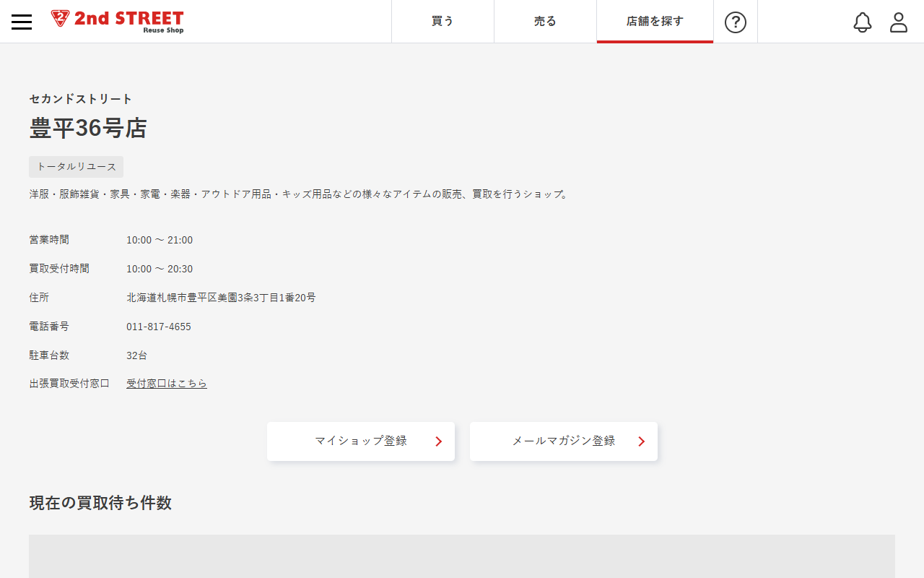Click business hours 10:00 〜 21:00
Screen dimensions: 924x578
(x=160, y=240)
